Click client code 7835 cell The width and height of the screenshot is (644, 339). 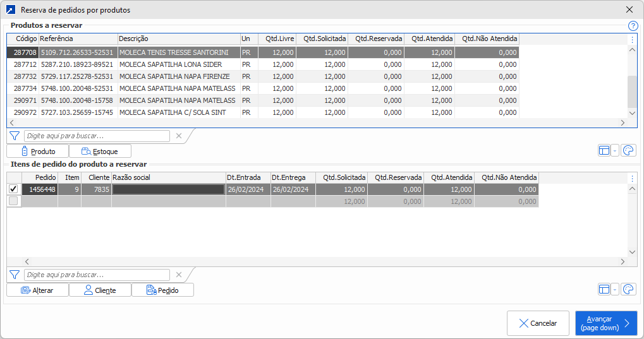[97, 189]
